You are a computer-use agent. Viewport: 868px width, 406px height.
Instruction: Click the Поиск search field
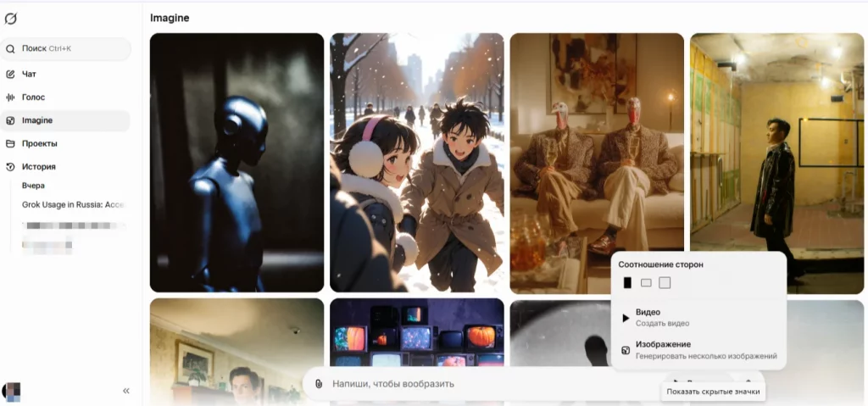tap(68, 49)
